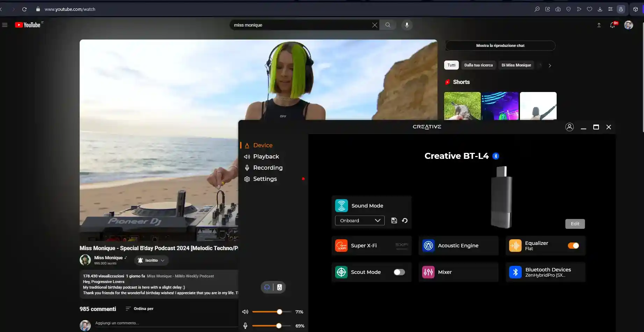
Task: Click the Miss Monique channel avatar
Action: 85,260
